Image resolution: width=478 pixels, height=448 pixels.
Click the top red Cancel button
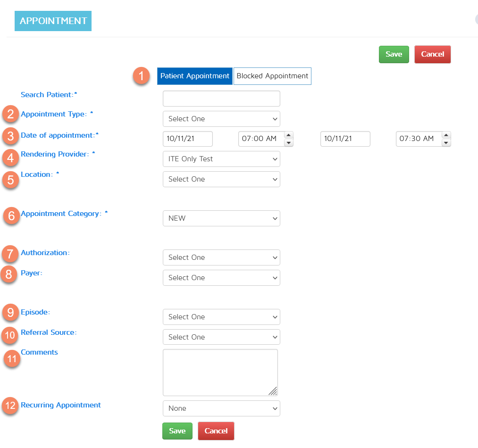tap(432, 54)
